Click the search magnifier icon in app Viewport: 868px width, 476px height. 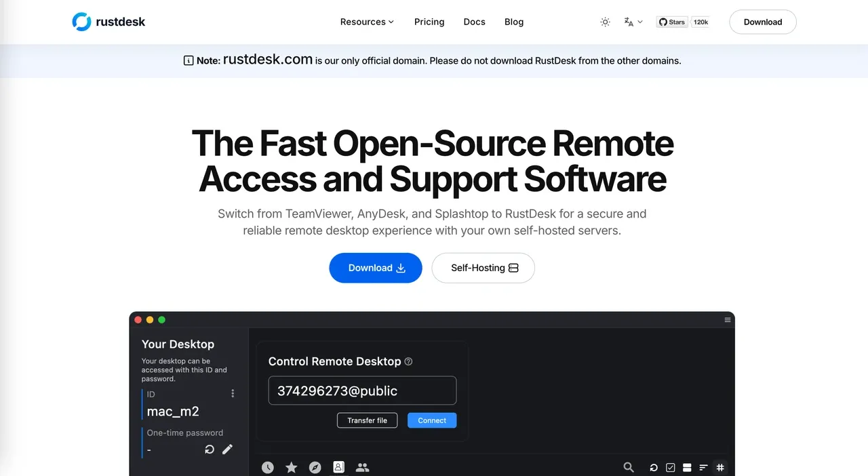click(629, 467)
